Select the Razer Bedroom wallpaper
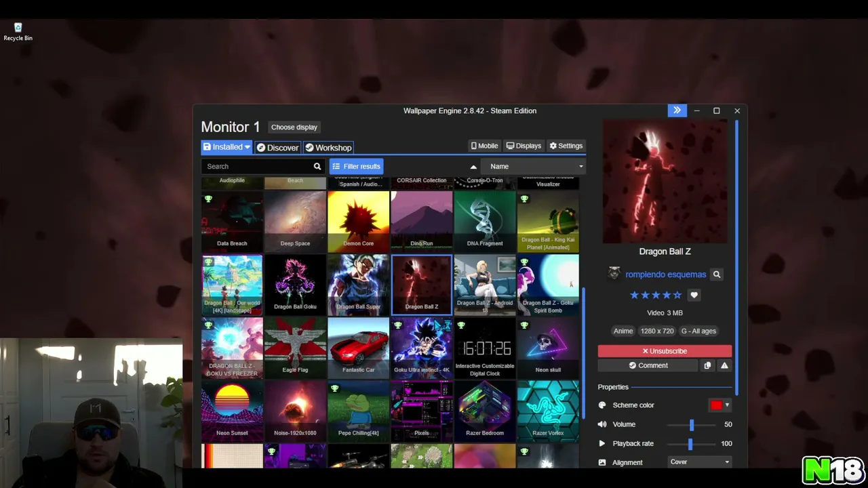The height and width of the screenshot is (488, 868). pyautogui.click(x=485, y=411)
